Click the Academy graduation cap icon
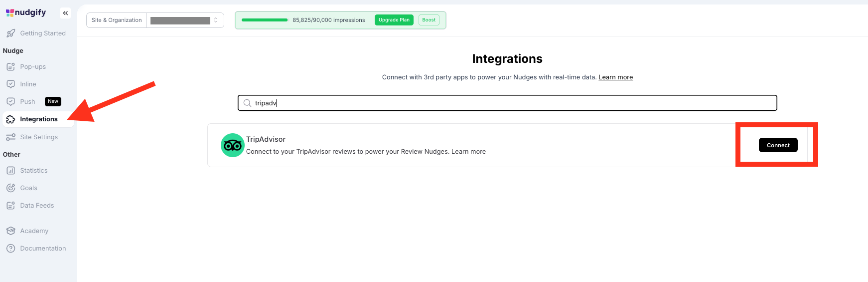This screenshot has width=868, height=282. click(10, 231)
